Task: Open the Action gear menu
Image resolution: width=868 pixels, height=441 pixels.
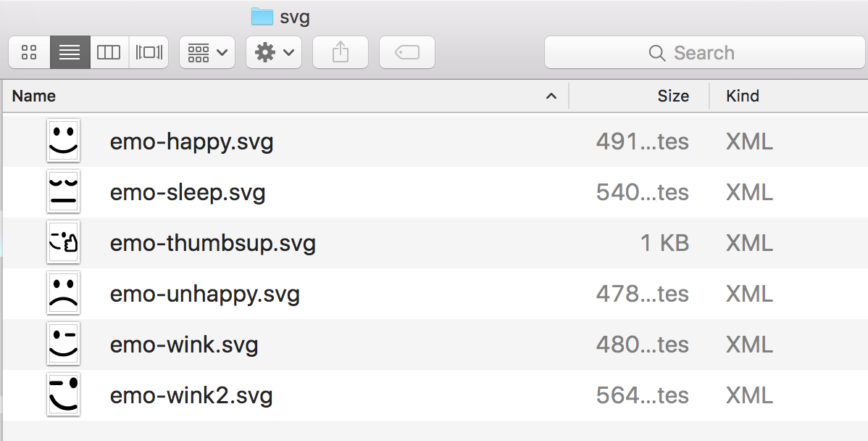Action: (274, 52)
